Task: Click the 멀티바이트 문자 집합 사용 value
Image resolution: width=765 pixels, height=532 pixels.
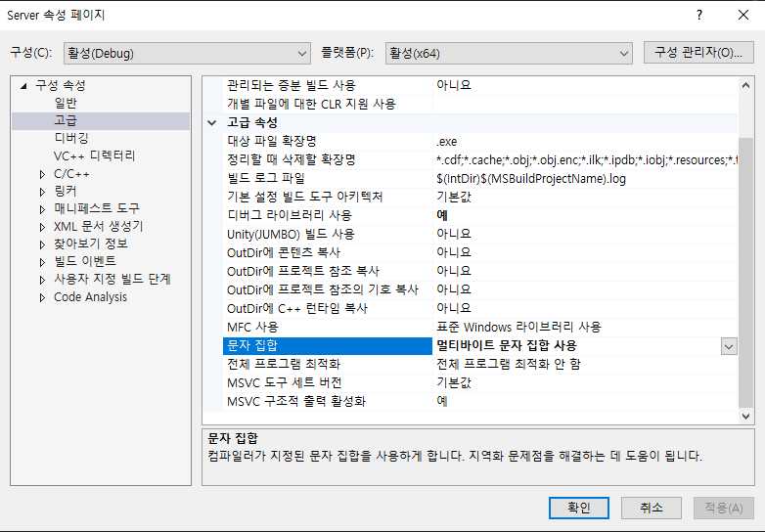Action: (x=507, y=346)
